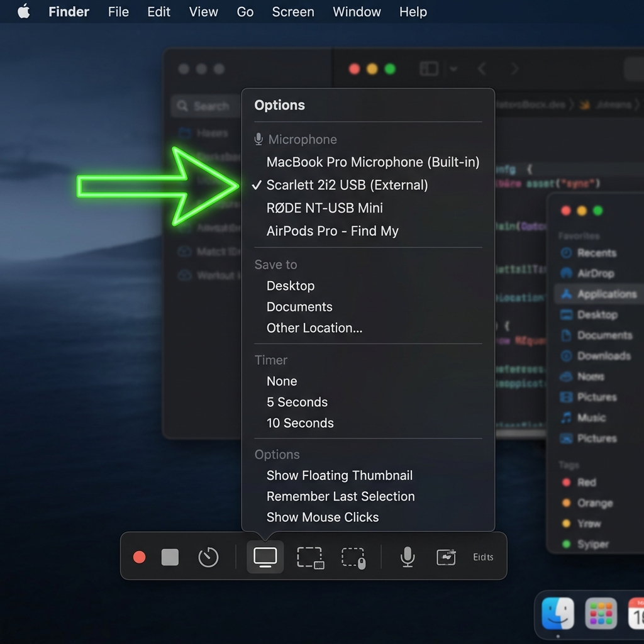Select capture selected portion with mouse icon
The image size is (644, 644).
pos(353,558)
